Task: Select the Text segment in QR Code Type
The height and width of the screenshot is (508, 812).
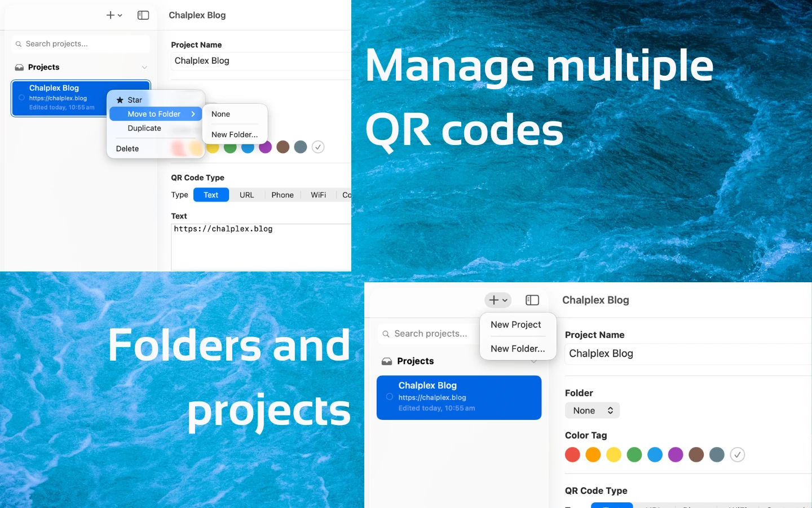Action: [x=210, y=195]
